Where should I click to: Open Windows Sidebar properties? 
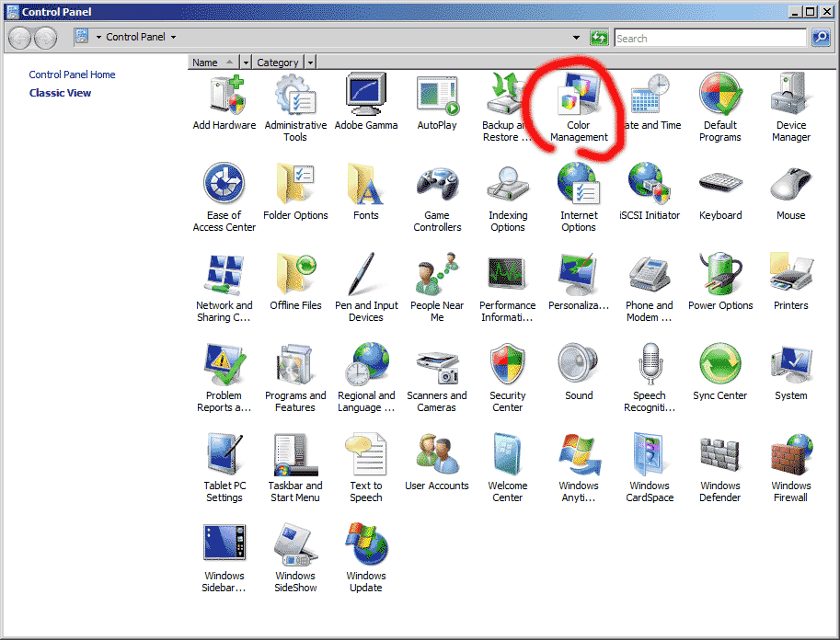coord(224,557)
